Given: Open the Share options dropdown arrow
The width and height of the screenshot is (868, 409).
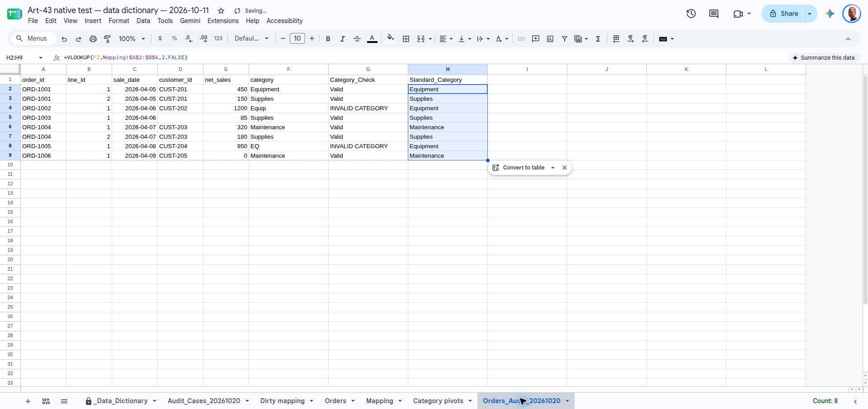Looking at the screenshot, I should (810, 14).
